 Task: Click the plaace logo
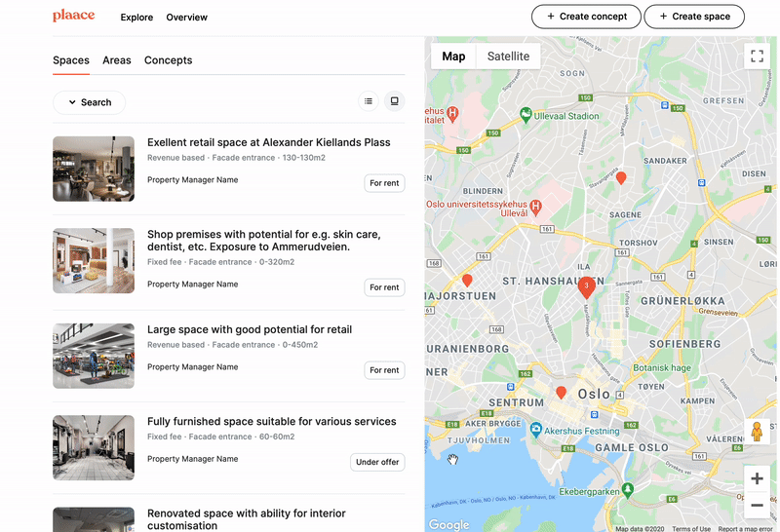click(x=74, y=16)
